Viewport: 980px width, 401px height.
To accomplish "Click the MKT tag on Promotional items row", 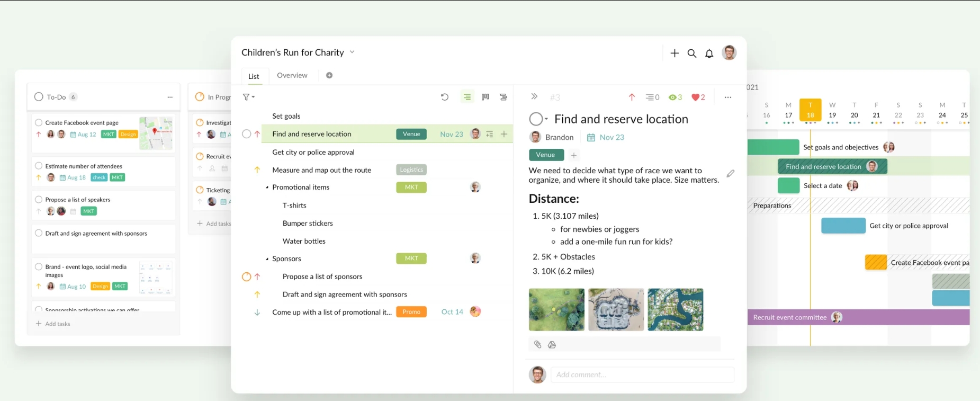I will (x=411, y=187).
